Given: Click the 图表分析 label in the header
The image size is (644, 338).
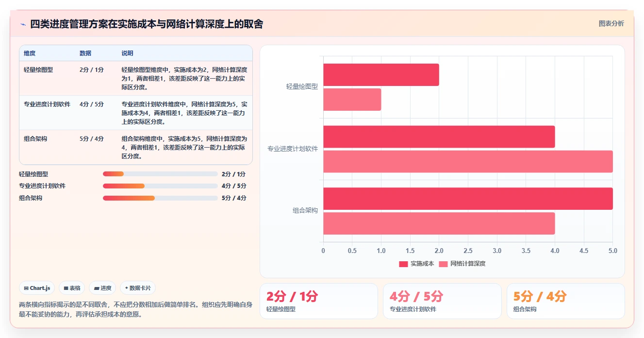Looking at the screenshot, I should (611, 23).
